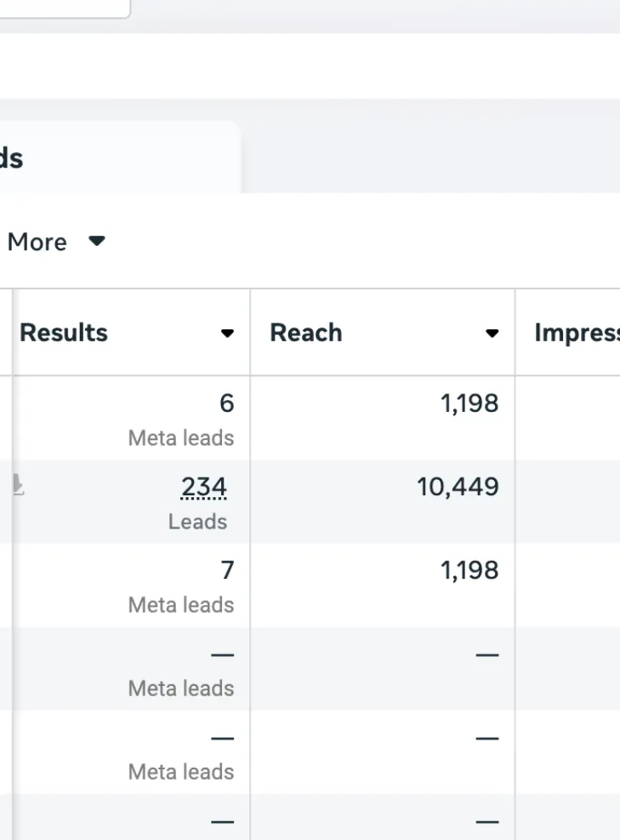Click the caret icon next to More
The image size is (620, 840).
coord(97,242)
